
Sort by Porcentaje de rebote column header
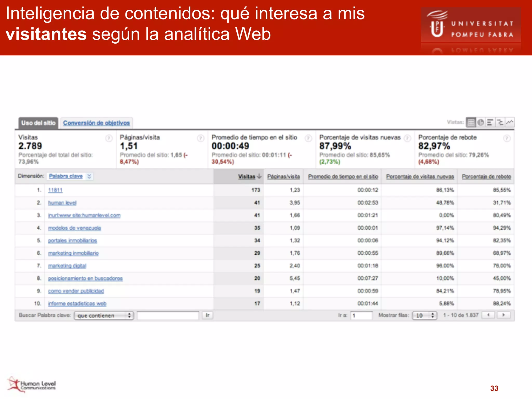coord(486,176)
